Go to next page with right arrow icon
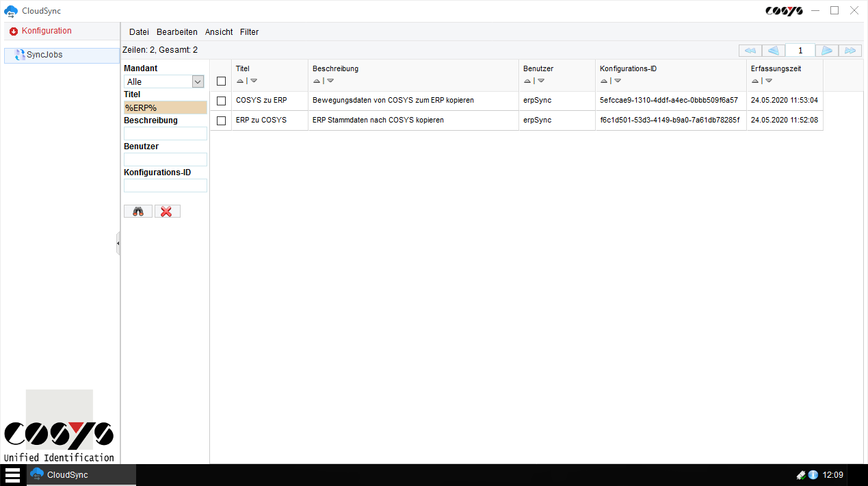The width and height of the screenshot is (868, 486). click(x=827, y=50)
